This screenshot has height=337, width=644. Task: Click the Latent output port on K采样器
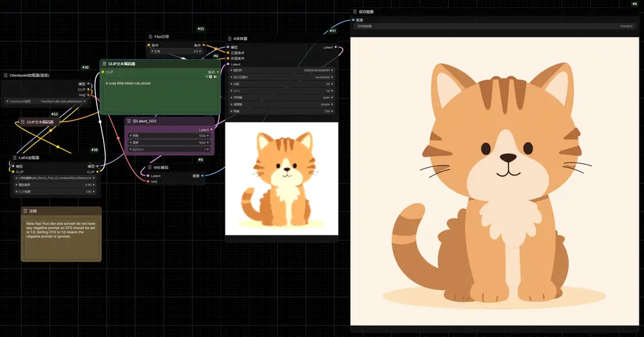[x=336, y=48]
